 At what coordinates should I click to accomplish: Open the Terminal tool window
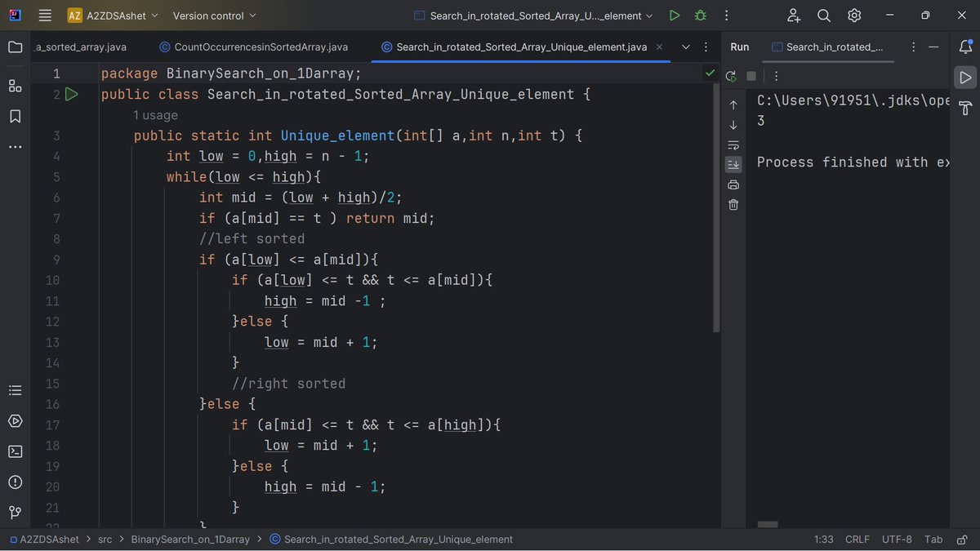(15, 451)
